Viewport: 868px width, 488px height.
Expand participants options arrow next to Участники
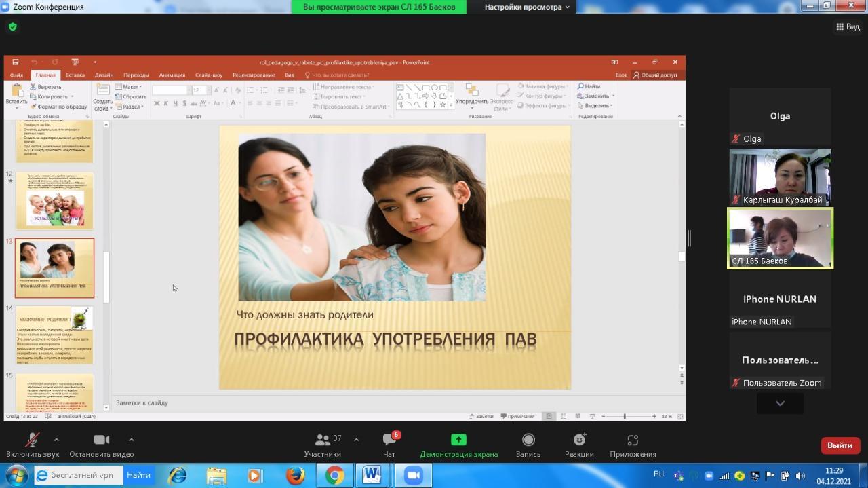click(x=357, y=440)
